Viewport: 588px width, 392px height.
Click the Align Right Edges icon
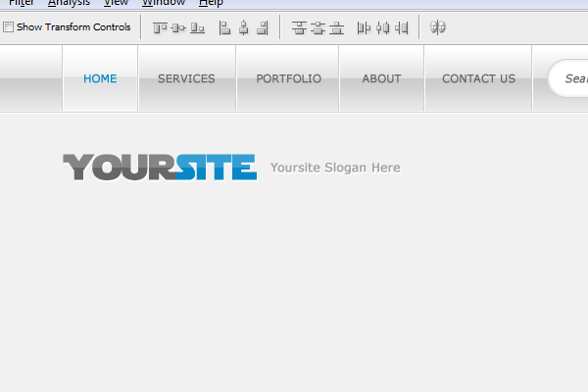[263, 27]
